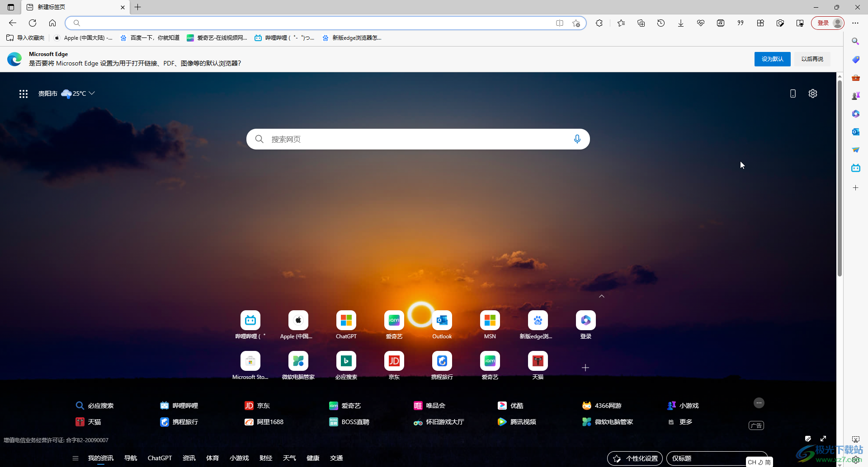
Task: Open 导入收藏夹 in the favorites bar
Action: click(26, 38)
